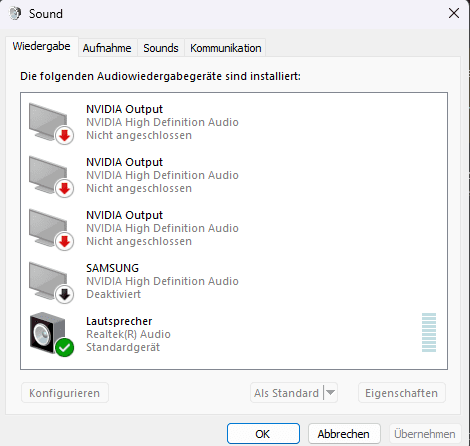The image size is (470, 446).
Task: Click the Lautsprecher volume level meter
Action: 429,332
